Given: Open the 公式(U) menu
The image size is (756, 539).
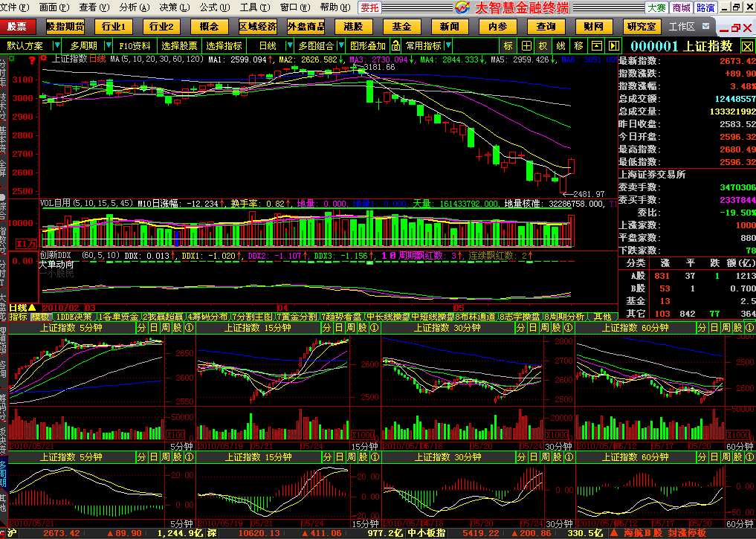Looking at the screenshot, I should coord(215,7).
